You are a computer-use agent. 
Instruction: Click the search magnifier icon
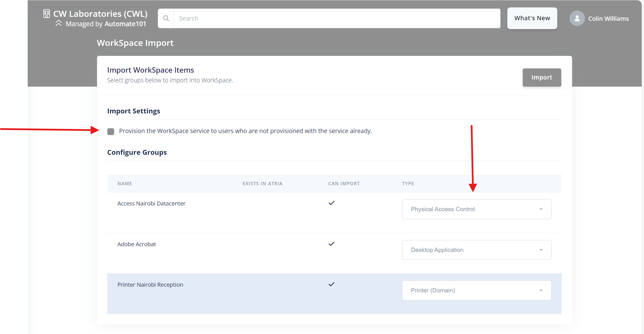coord(166,18)
